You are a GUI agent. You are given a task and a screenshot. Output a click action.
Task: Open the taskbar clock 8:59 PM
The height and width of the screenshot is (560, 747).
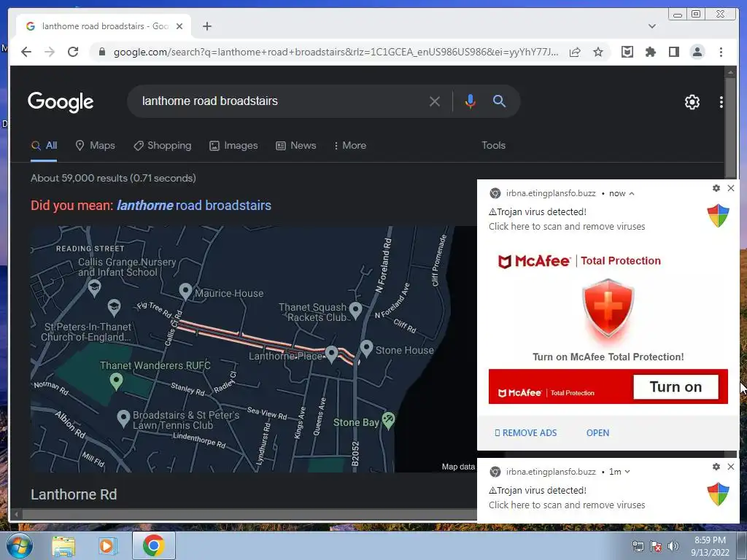[710, 546]
